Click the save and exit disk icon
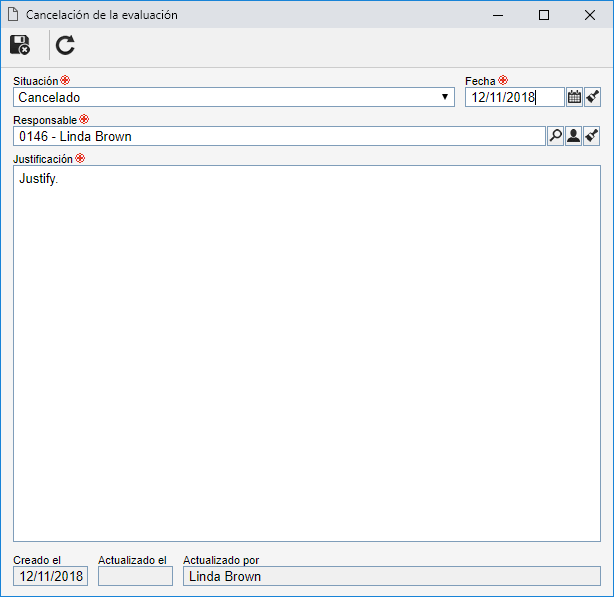Viewport: 614px width, 597px height. 20,45
